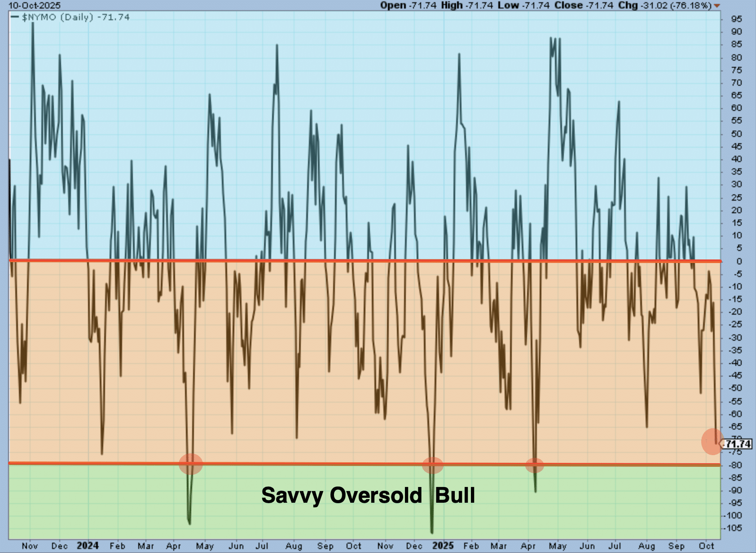Click the $NYMO legend line color dash
The image size is (756, 553).
coord(15,17)
